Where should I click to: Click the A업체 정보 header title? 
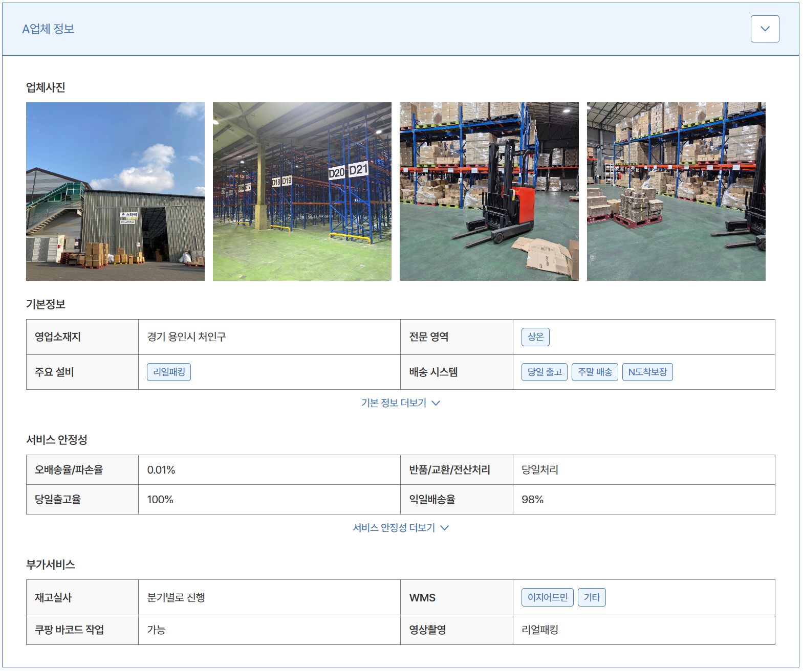pyautogui.click(x=48, y=29)
